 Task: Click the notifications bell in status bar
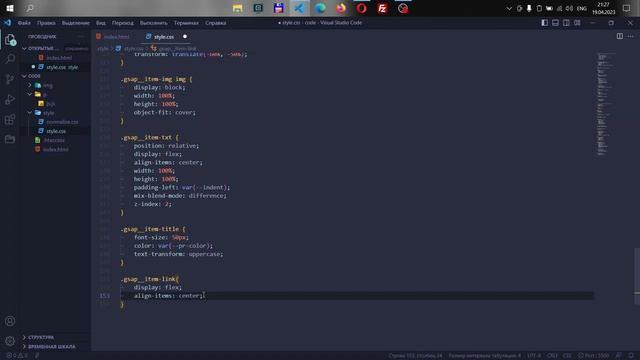click(631, 356)
